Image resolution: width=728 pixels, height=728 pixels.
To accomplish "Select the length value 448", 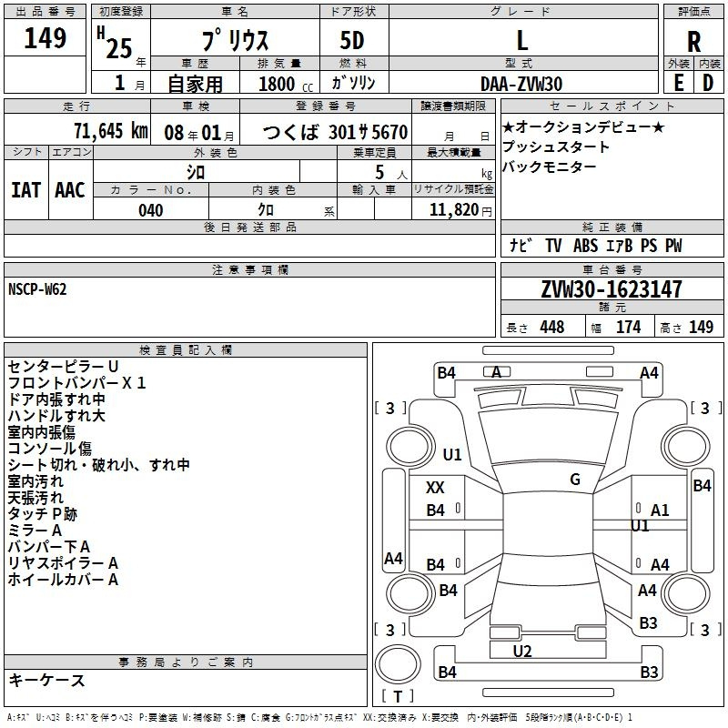I will pos(552,328).
